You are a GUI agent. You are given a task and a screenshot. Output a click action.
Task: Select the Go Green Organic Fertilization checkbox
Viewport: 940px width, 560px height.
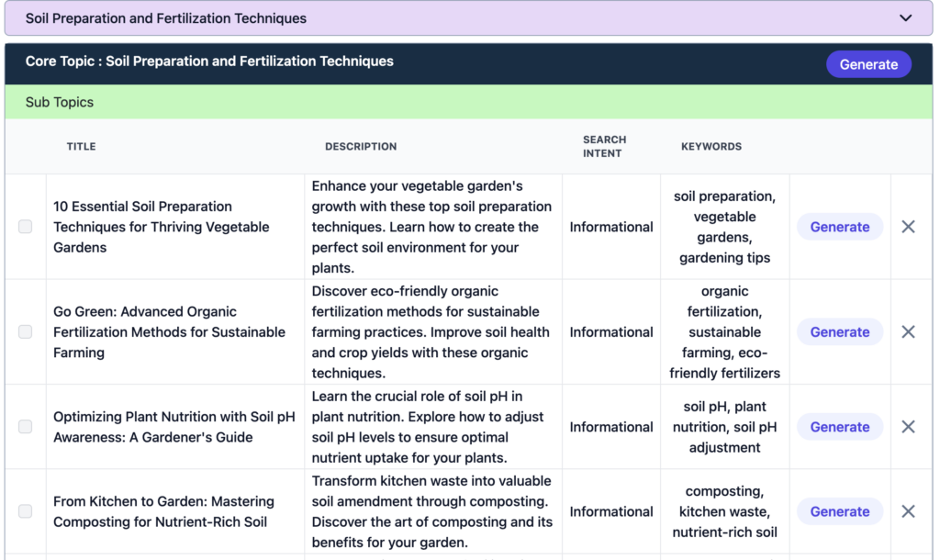[26, 332]
